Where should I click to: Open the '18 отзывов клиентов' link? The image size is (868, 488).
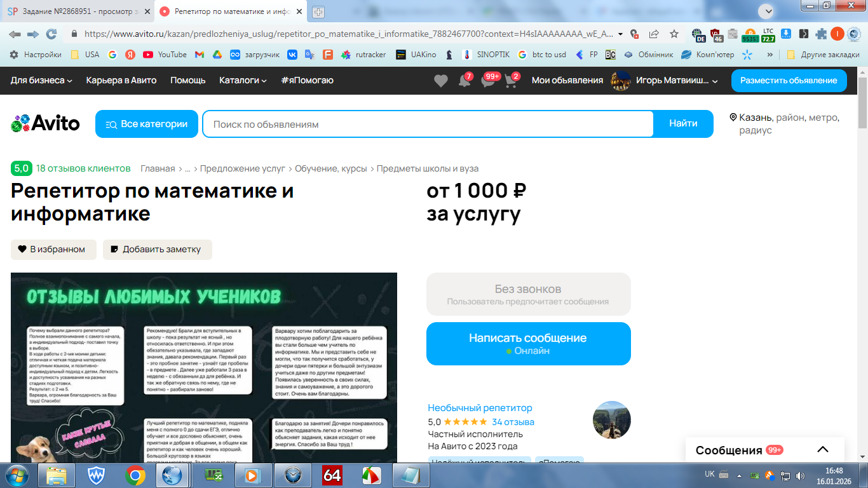[x=83, y=168]
